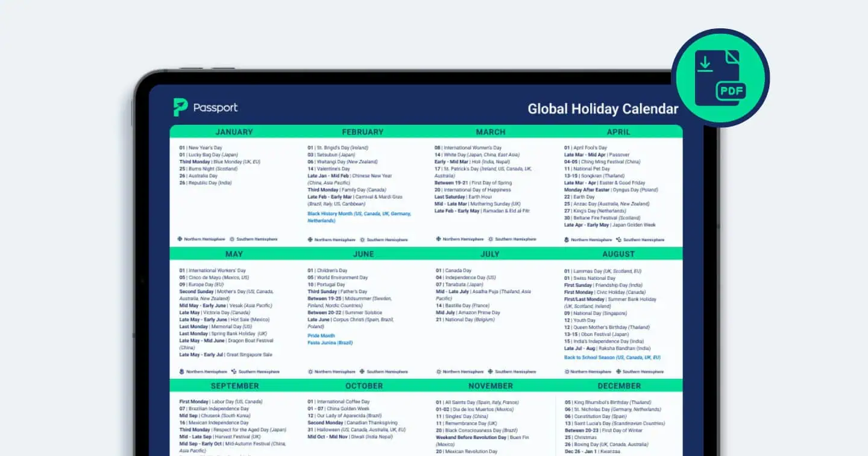
Task: Open the Pride Month link
Action: 321,336
